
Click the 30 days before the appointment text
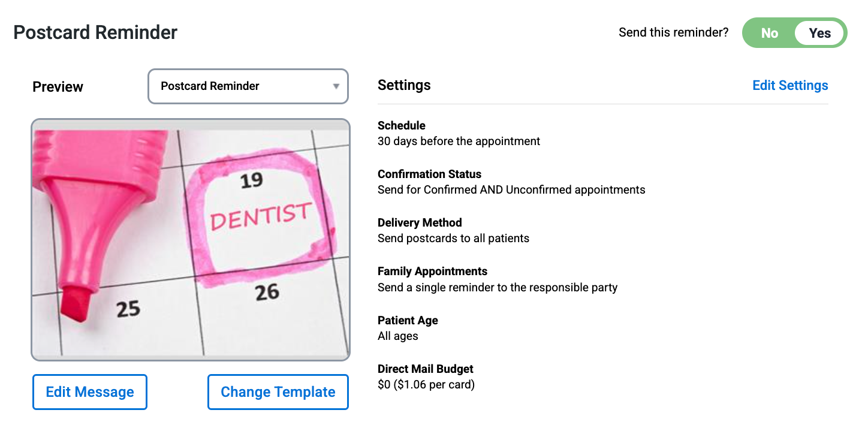[459, 141]
